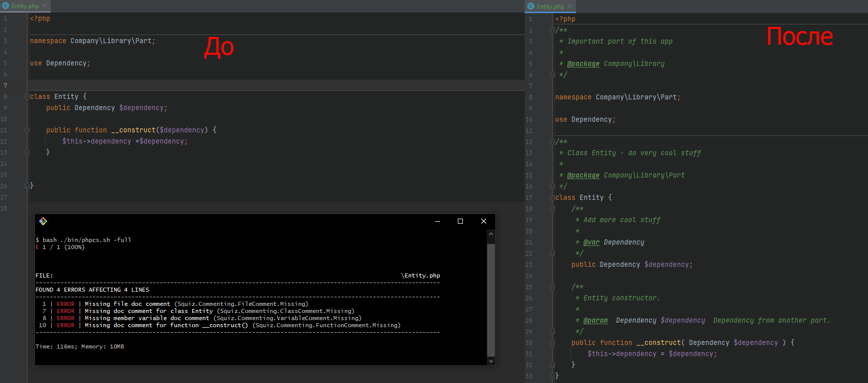Fold the __construct function in left editor

27,130
